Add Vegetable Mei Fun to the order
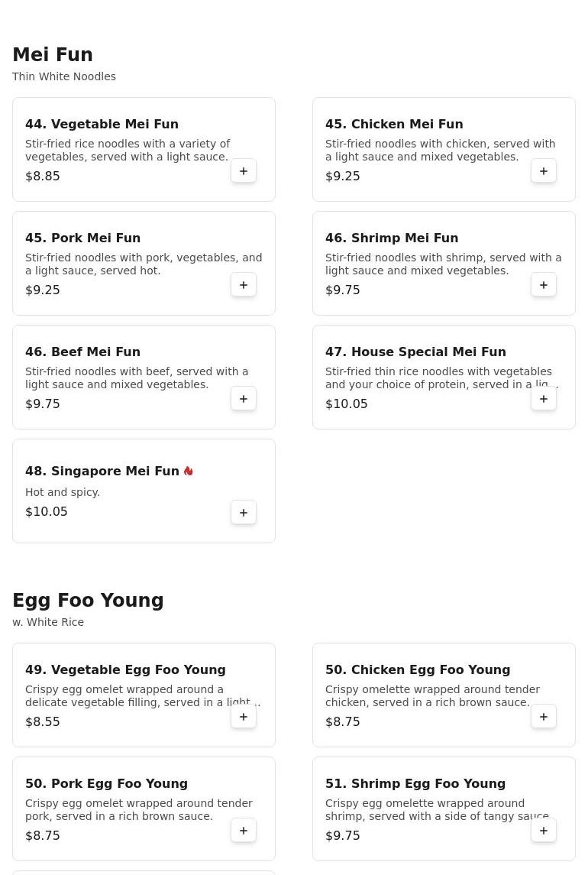Viewport: 588px width, 875px height. click(244, 171)
